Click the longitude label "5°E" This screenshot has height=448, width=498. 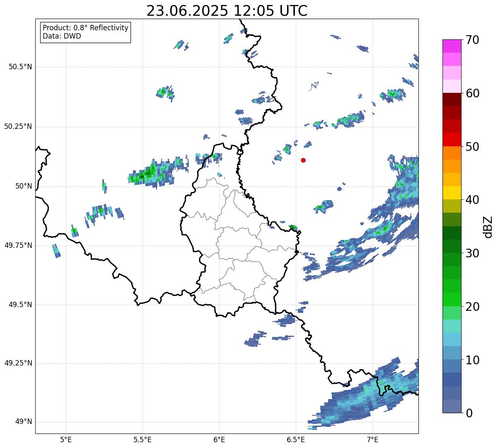tap(66, 440)
